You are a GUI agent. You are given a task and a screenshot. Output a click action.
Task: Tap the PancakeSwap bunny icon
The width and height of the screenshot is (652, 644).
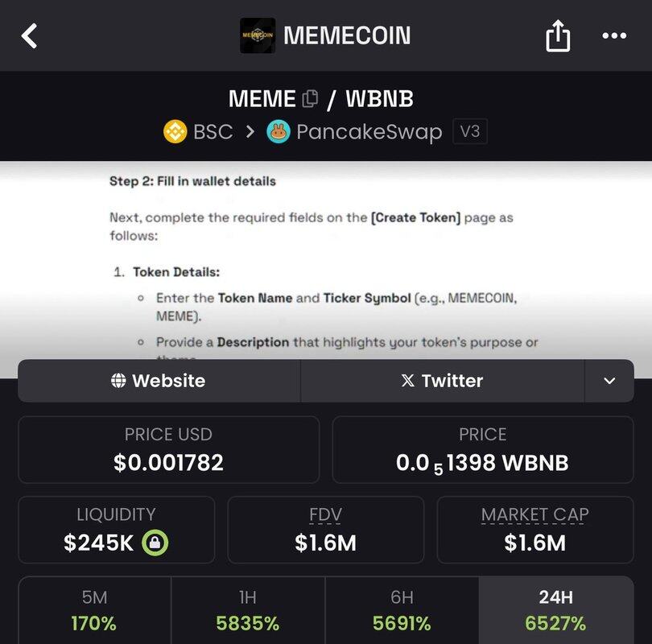[x=279, y=131]
